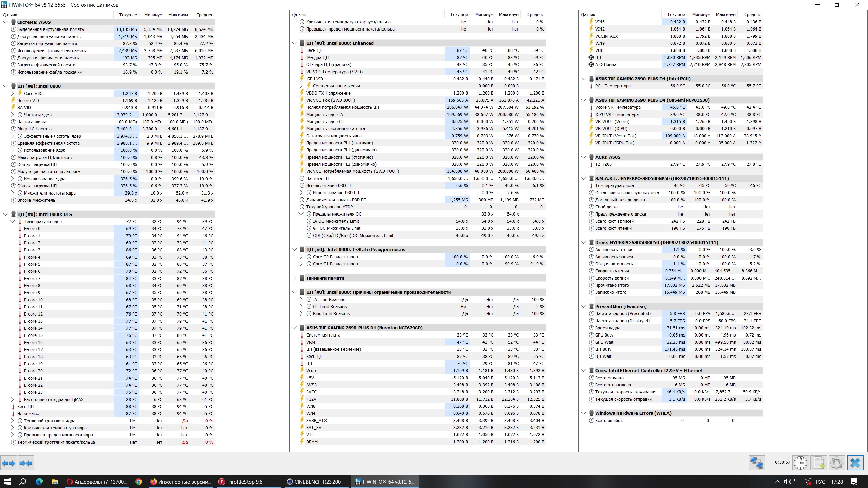
Task: Reset the elapsed time clock icon
Action: click(x=801, y=463)
